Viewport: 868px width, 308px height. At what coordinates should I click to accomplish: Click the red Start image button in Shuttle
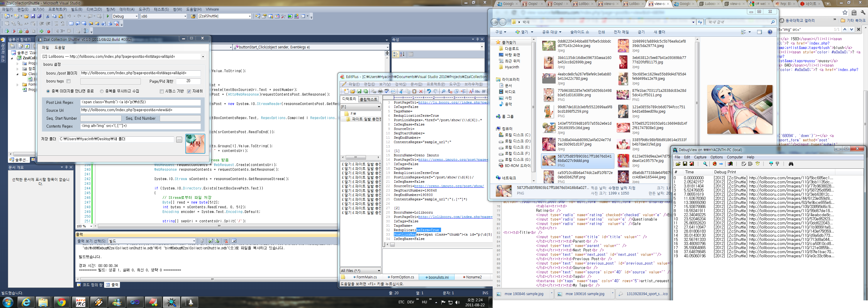[195, 143]
